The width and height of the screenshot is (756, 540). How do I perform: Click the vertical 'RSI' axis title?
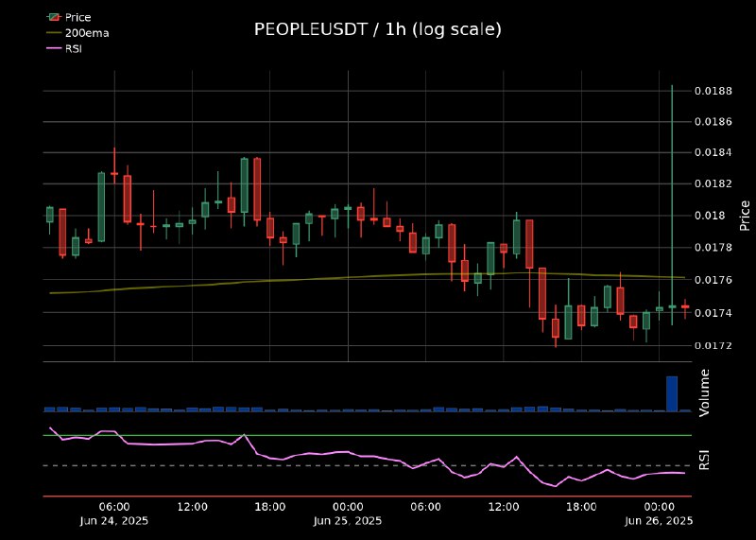click(704, 460)
